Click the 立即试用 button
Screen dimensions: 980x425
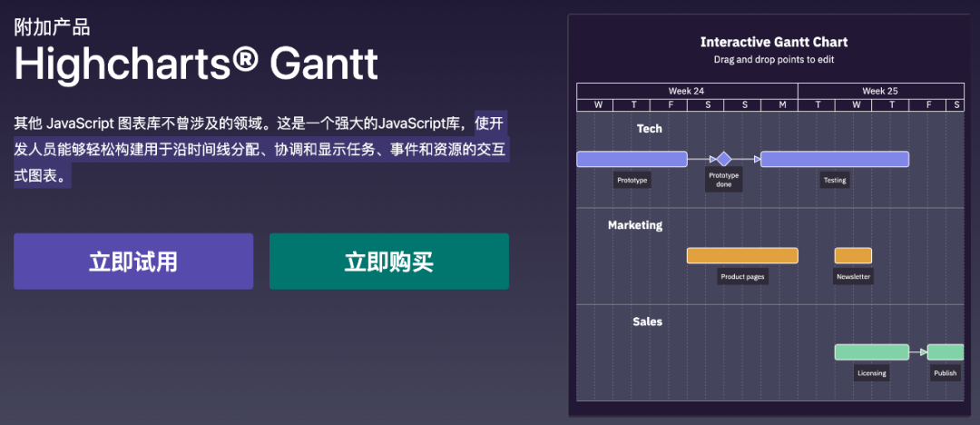click(133, 262)
